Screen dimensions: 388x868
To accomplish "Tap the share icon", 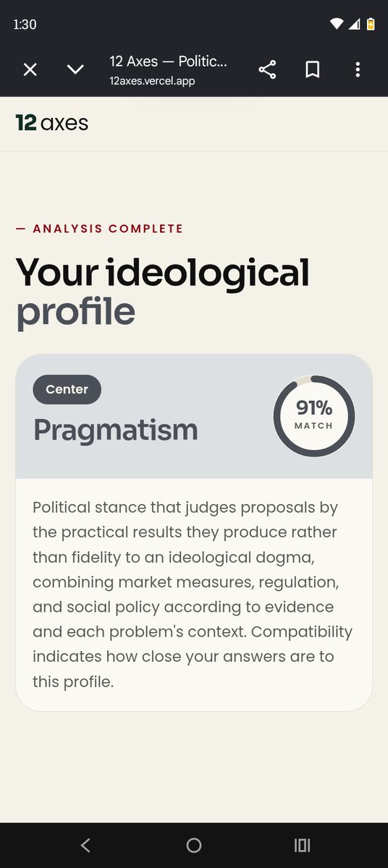I will [267, 69].
